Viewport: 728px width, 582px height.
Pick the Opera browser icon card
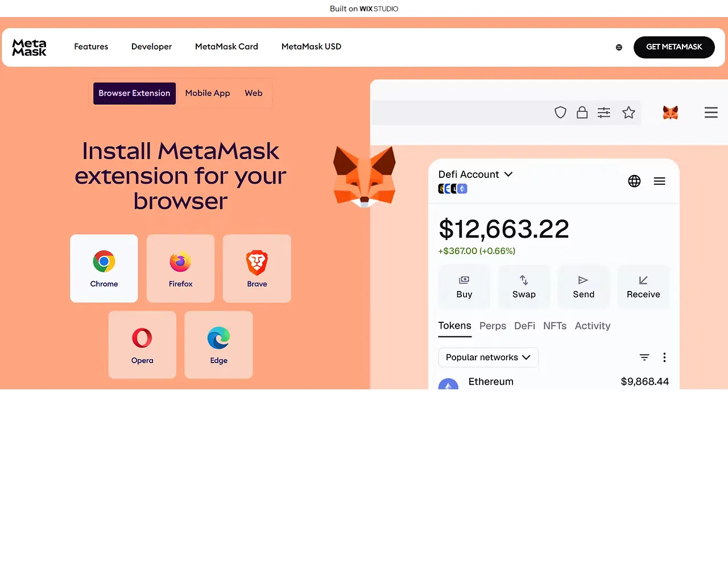[x=142, y=344]
